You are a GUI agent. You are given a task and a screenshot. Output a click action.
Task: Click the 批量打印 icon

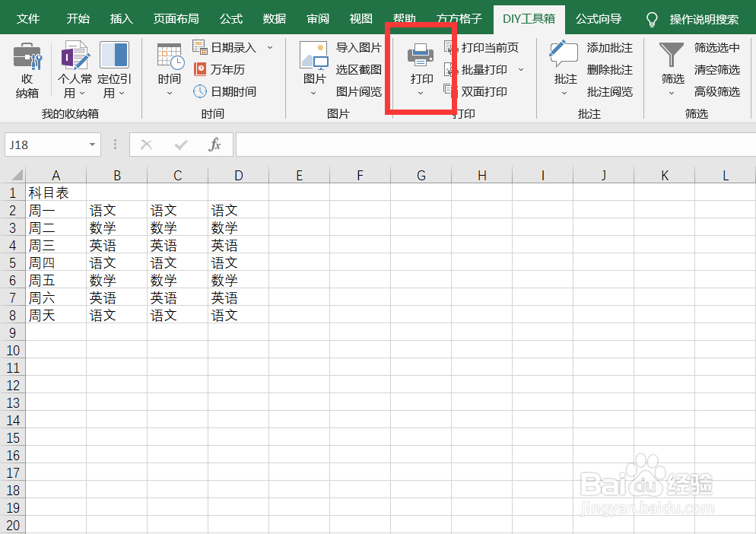pos(451,69)
